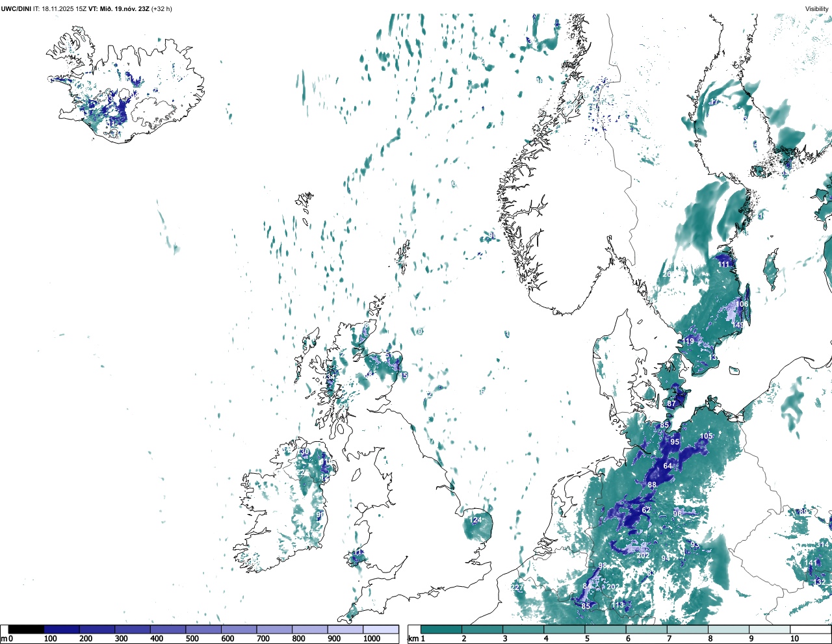Click the '62' visibility value on the map

tap(646, 511)
